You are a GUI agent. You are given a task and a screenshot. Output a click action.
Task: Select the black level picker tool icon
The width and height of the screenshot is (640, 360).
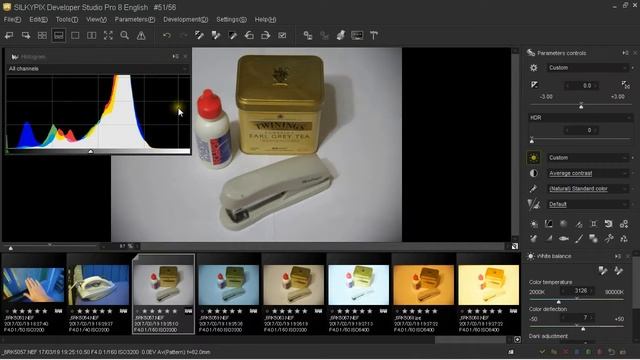tap(233, 36)
